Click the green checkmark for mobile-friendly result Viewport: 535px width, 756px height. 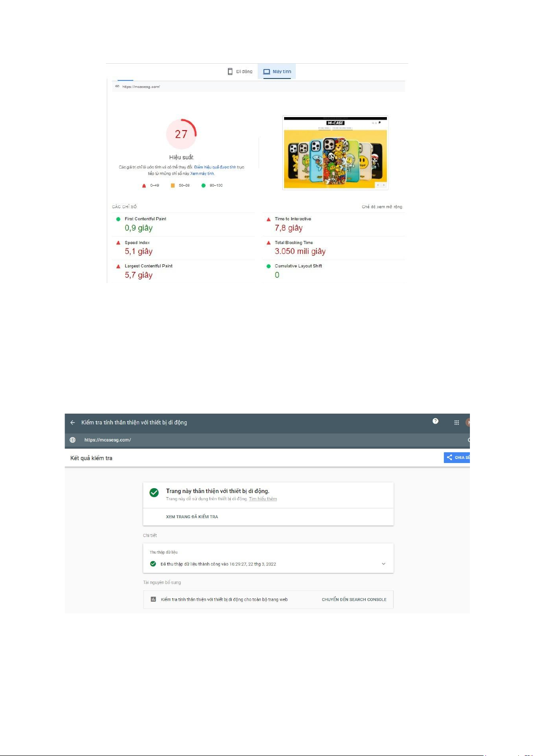click(x=154, y=493)
